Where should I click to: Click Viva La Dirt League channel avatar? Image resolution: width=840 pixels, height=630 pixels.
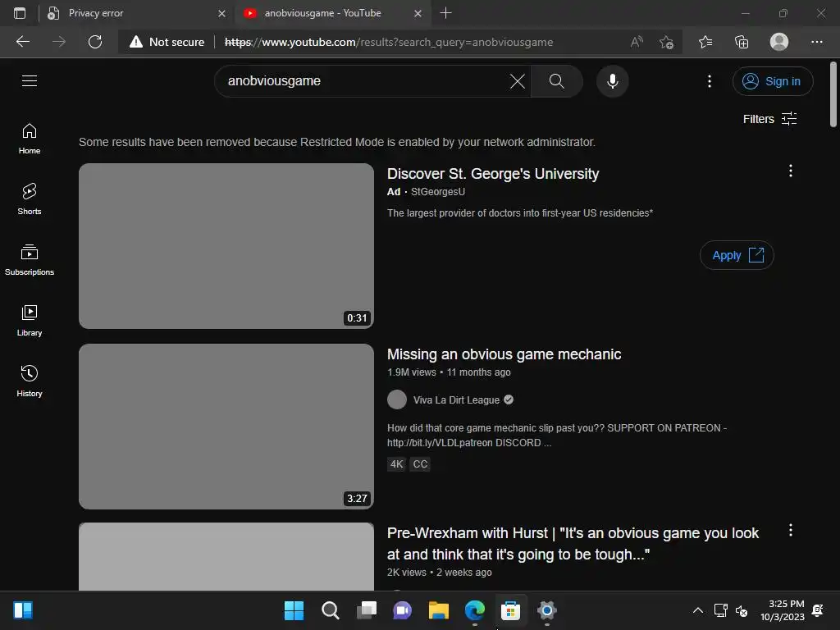coord(397,399)
